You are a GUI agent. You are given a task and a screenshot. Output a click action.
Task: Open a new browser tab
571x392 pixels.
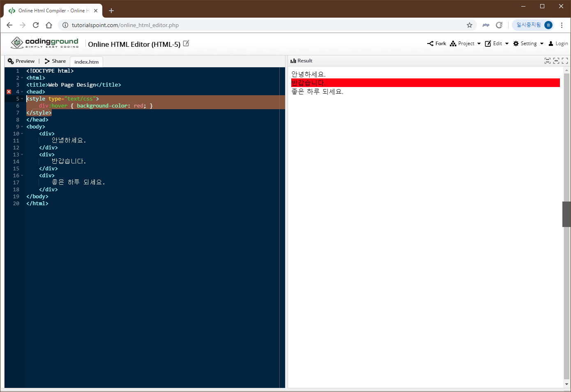click(x=111, y=11)
